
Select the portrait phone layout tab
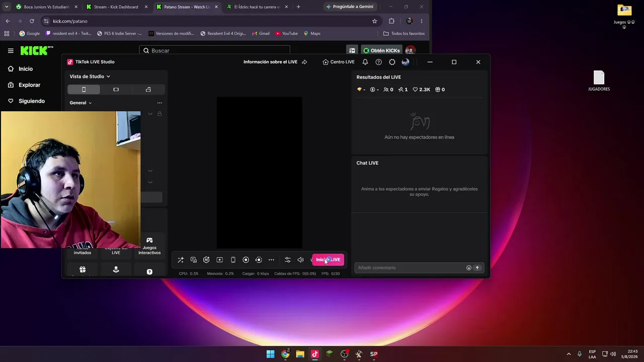(x=84, y=89)
